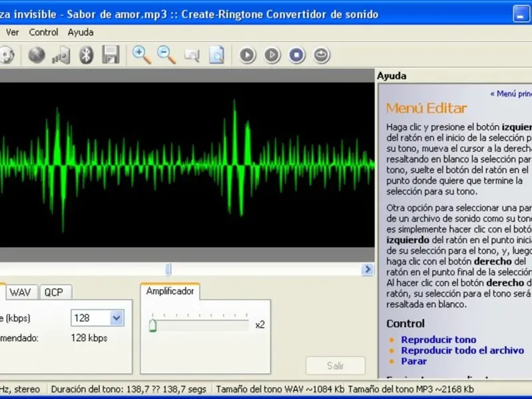Image resolution: width=532 pixels, height=399 pixels.
Task: Click the Control section heading in help
Action: point(406,323)
